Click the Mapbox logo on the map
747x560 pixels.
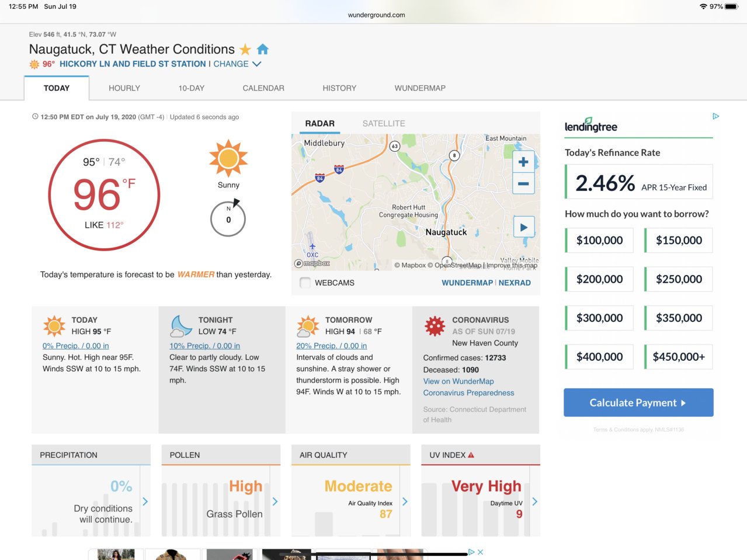click(x=312, y=263)
